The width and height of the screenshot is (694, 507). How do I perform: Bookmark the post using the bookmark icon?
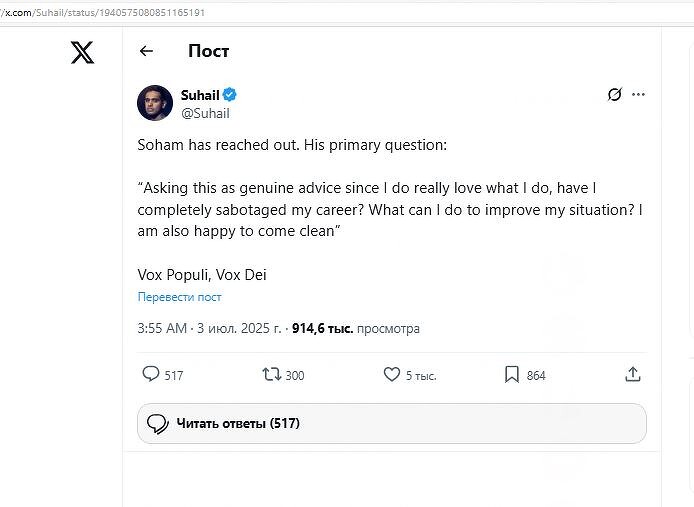tap(511, 374)
